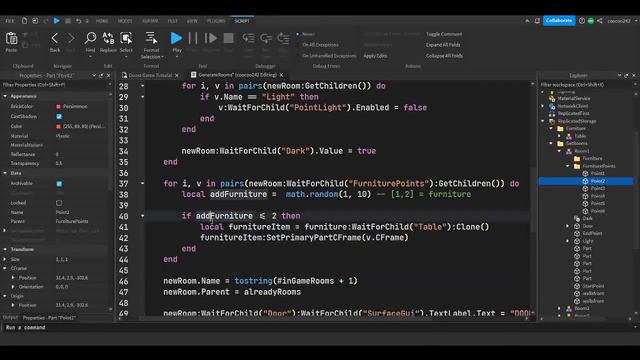The width and height of the screenshot is (640, 360).
Task: Click the Filter Properties search field
Action: tap(55, 85)
